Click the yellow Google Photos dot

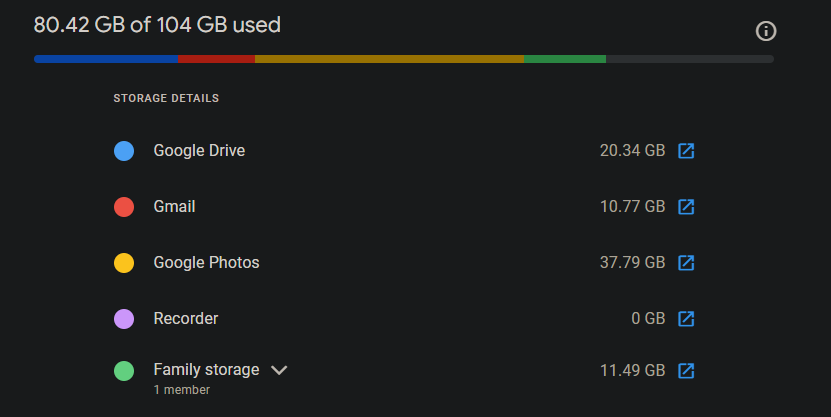pyautogui.click(x=124, y=263)
